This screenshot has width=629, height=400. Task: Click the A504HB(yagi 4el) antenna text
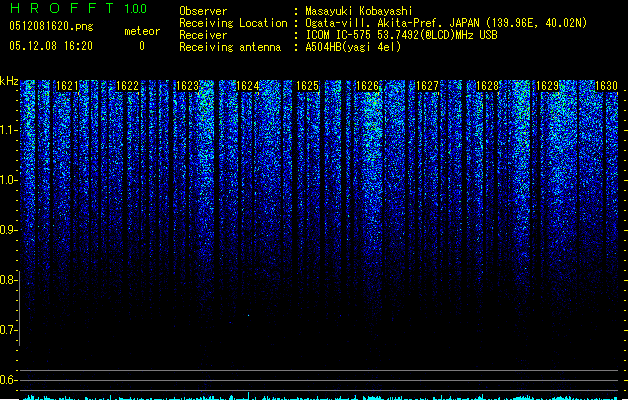click(x=353, y=47)
